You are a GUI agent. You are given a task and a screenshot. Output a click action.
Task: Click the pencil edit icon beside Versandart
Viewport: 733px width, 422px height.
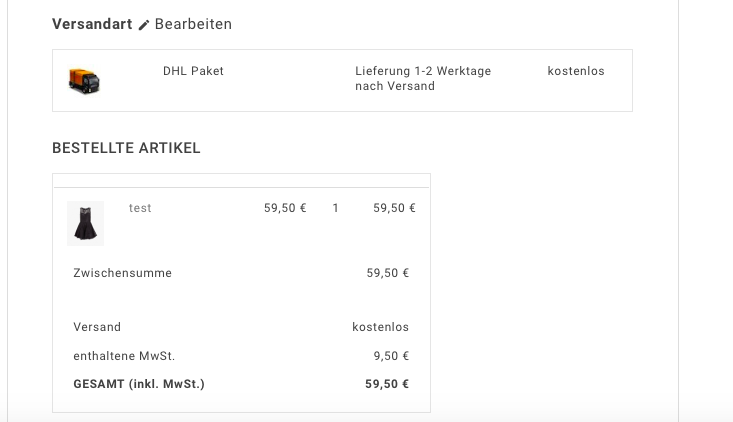tap(144, 25)
